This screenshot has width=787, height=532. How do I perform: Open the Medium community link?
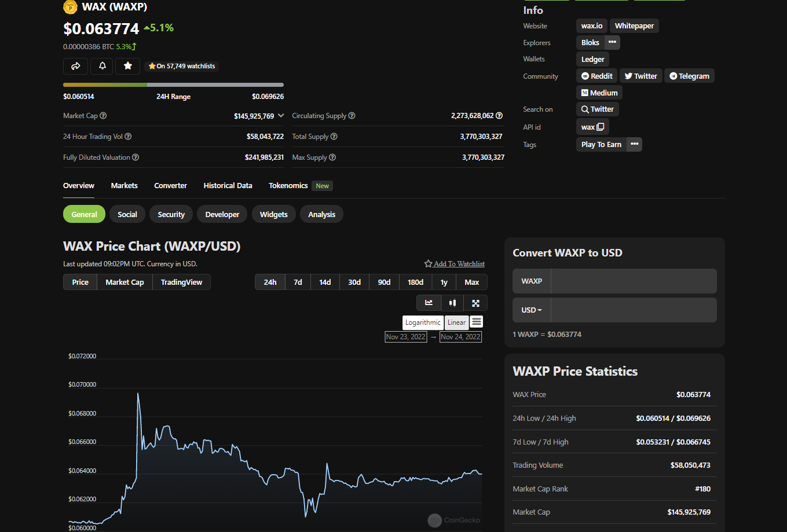pos(599,93)
